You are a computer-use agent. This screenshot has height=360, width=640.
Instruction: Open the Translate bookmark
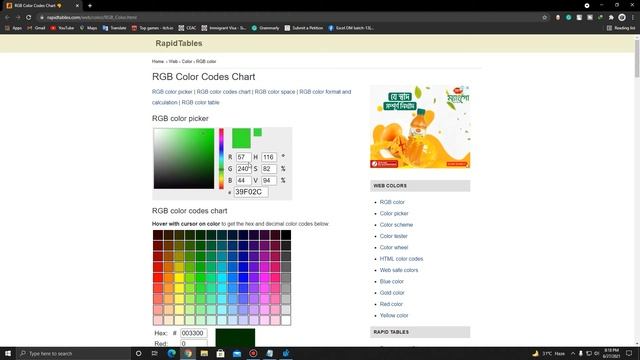(114, 28)
